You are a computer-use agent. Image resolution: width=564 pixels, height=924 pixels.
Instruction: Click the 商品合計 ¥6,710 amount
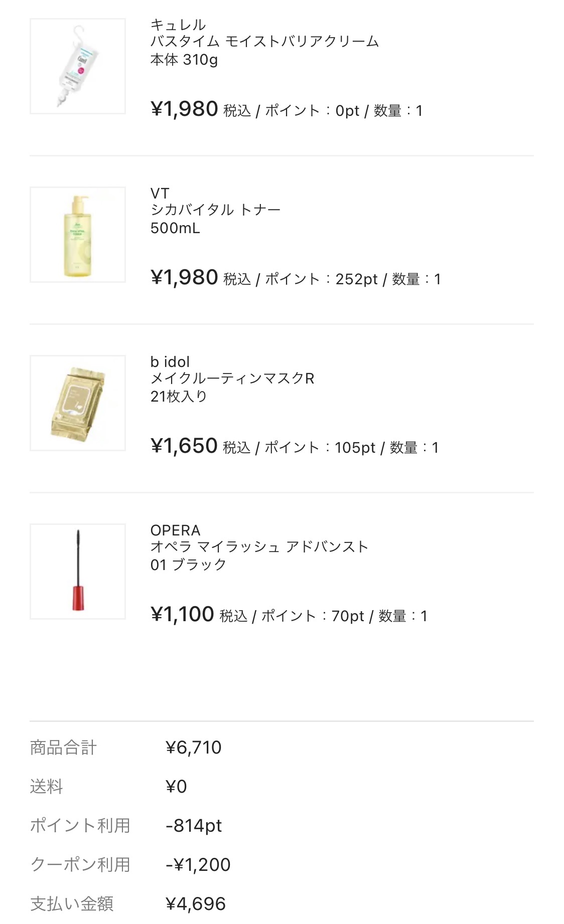click(193, 748)
